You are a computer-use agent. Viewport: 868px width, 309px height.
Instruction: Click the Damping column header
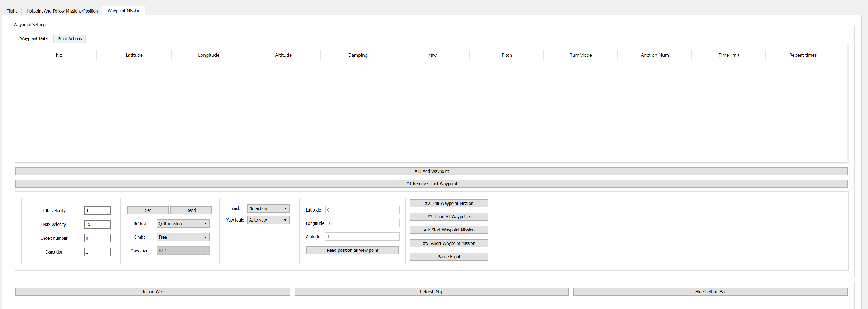coord(357,55)
